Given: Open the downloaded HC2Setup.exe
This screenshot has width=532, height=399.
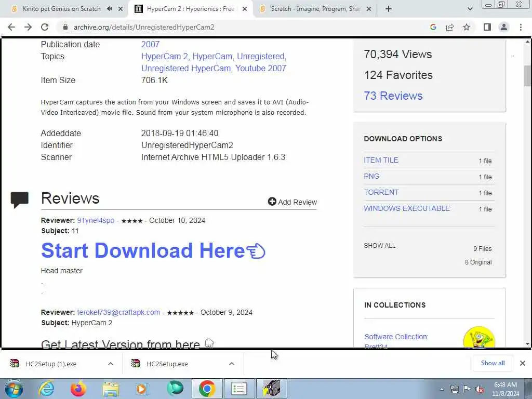Looking at the screenshot, I should [x=167, y=364].
